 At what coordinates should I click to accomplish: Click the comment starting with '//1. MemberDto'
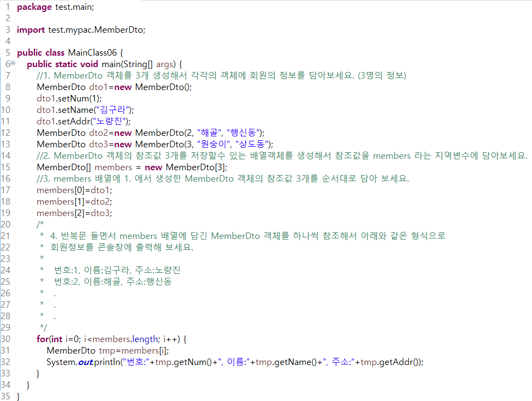click(222, 75)
